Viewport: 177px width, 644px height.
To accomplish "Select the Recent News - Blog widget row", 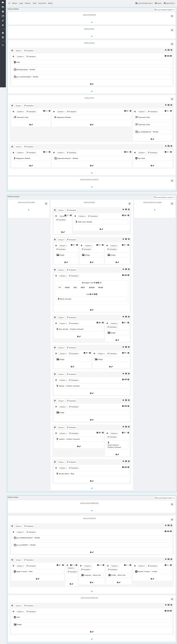I will [92, 474].
